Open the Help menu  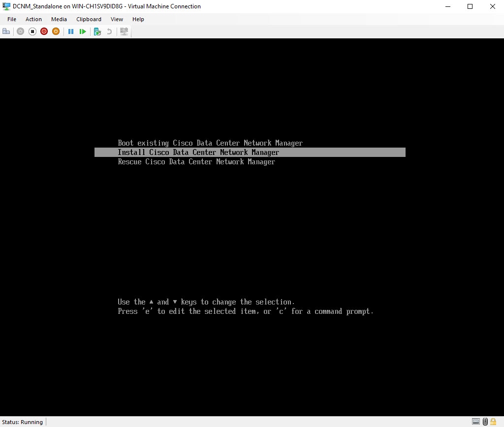(138, 19)
